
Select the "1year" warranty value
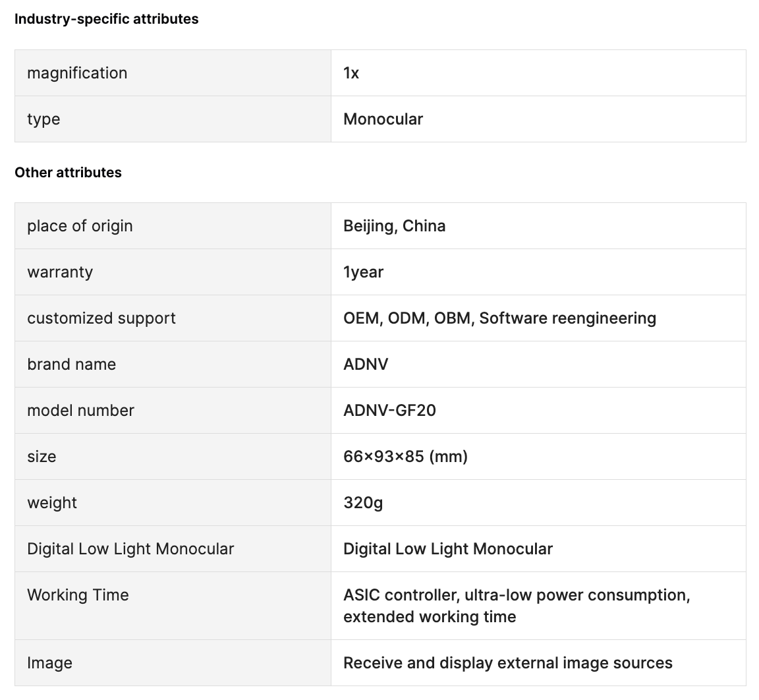tap(363, 272)
